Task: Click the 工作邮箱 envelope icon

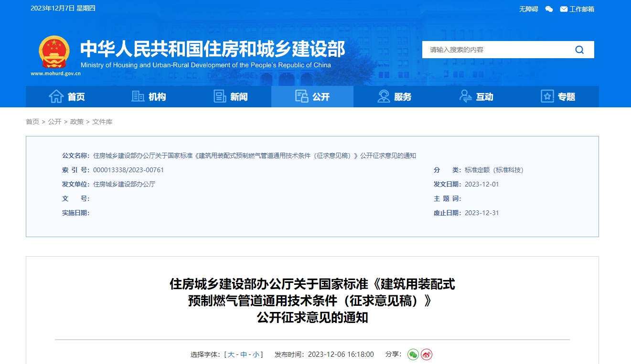Action: pos(563,9)
